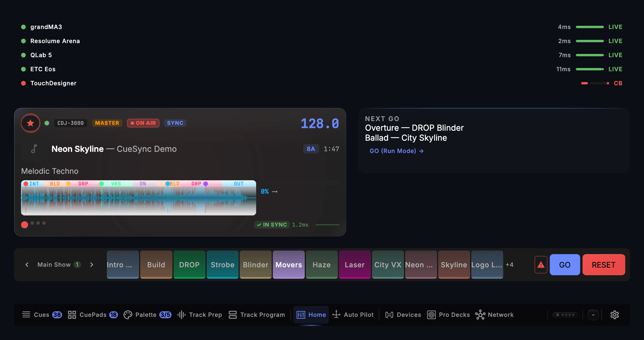Open the Devices icon
Viewport: 644px width, 340px height.
[389, 315]
